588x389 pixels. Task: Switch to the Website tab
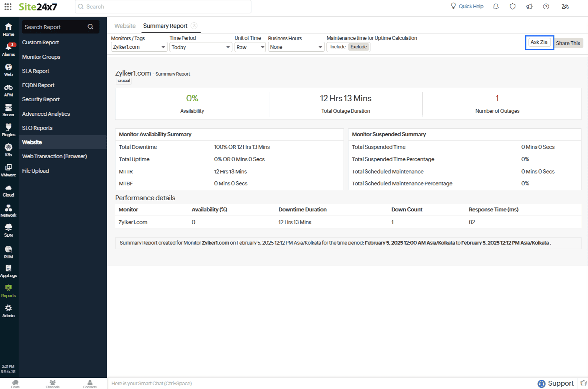click(x=125, y=26)
